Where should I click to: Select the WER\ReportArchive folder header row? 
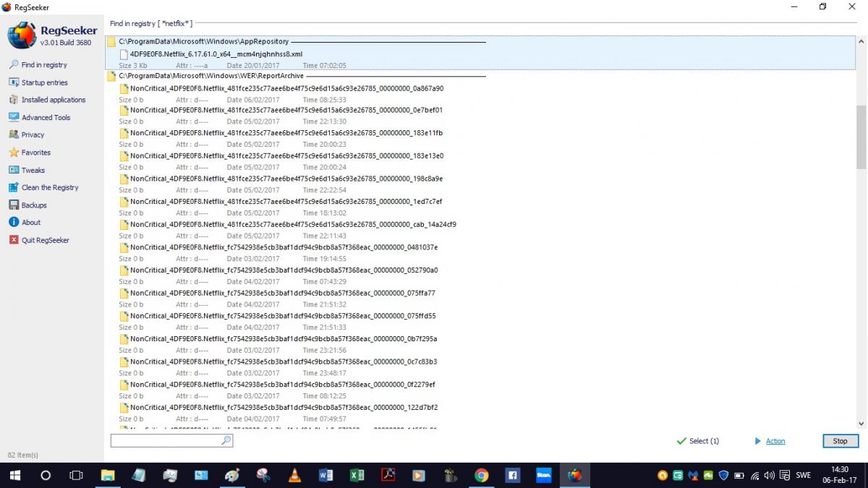[x=211, y=76]
